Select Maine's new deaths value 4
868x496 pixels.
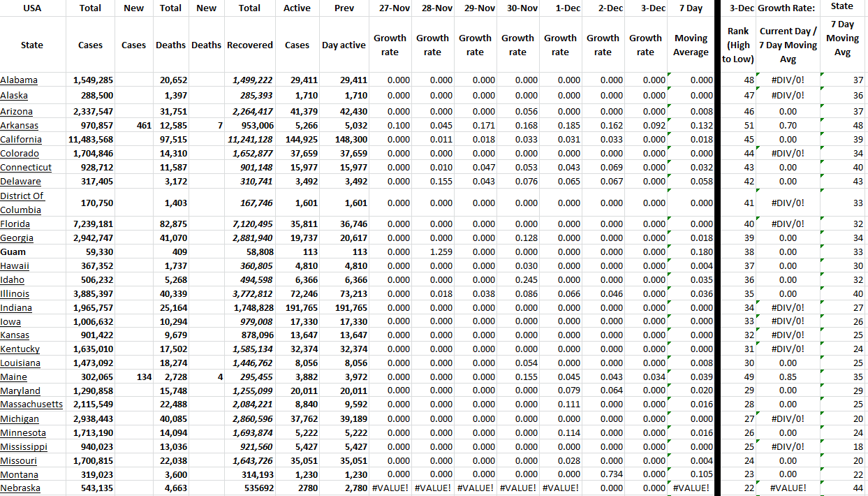(219, 377)
